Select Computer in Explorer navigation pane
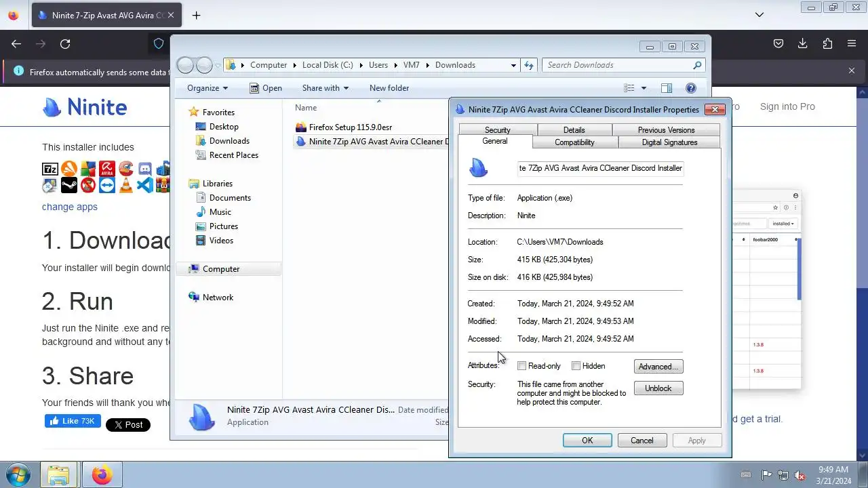 coord(228,269)
